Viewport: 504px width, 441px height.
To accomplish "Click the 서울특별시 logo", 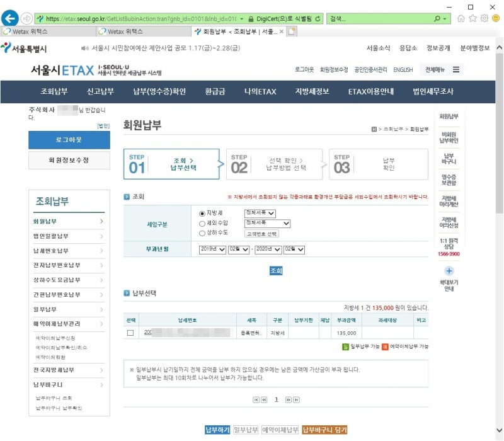I will point(23,49).
